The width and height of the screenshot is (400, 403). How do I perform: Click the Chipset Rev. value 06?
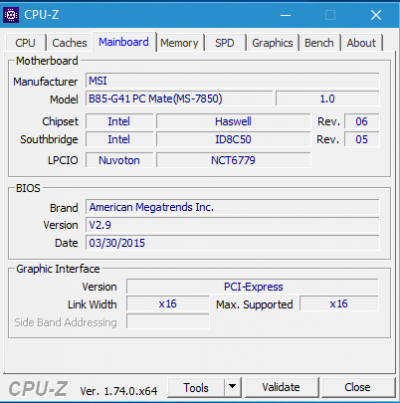[362, 121]
